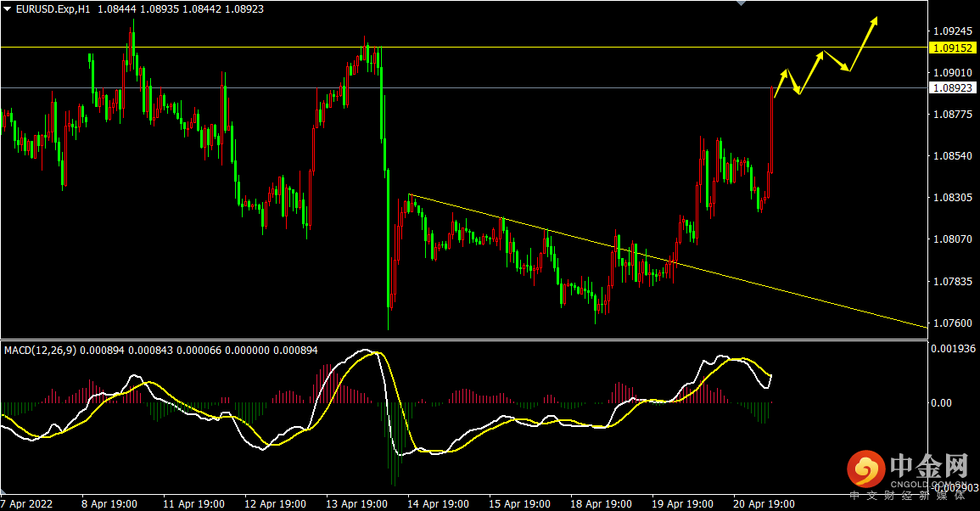Image resolution: width=980 pixels, height=511 pixels.
Task: Click the small corner triangle at bottom-left
Action: click(3, 491)
